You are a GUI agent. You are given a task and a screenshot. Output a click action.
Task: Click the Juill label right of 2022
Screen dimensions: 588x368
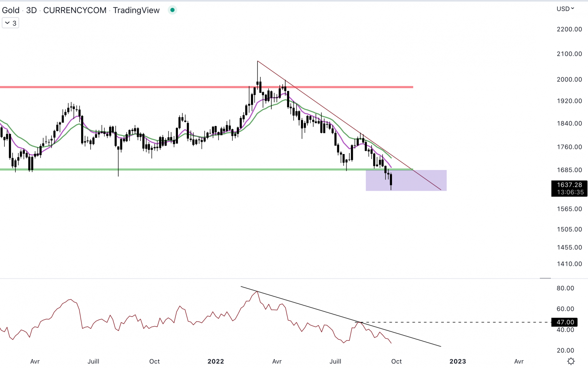tap(335, 361)
